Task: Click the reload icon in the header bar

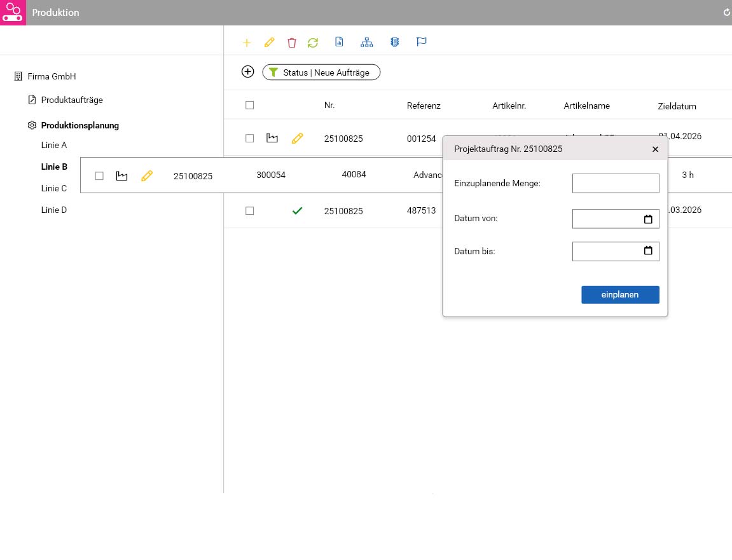Action: pos(726,13)
